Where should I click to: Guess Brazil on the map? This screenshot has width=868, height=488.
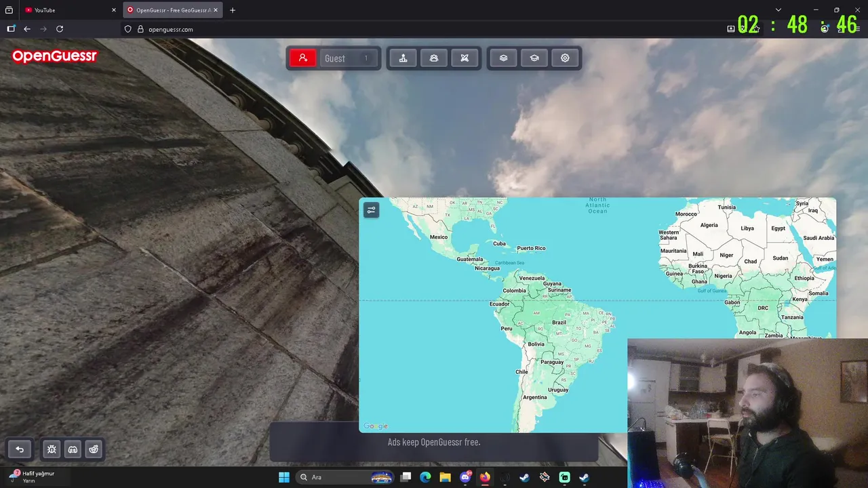(559, 323)
